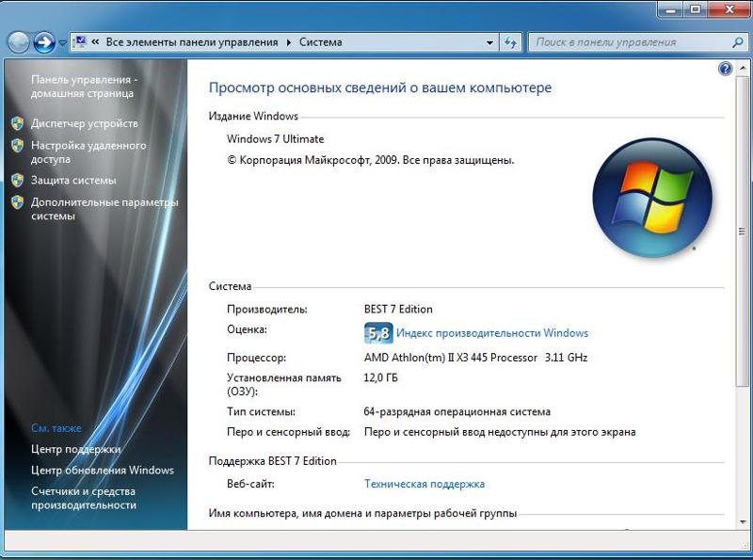Click the '© Корпорация Майкрософт, 2009' copyright text
Viewport: 753px width, 560px height.
pos(312,160)
